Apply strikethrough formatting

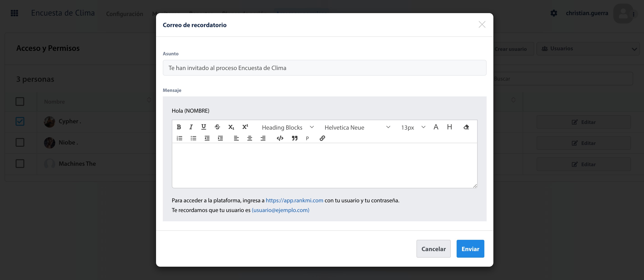click(217, 127)
